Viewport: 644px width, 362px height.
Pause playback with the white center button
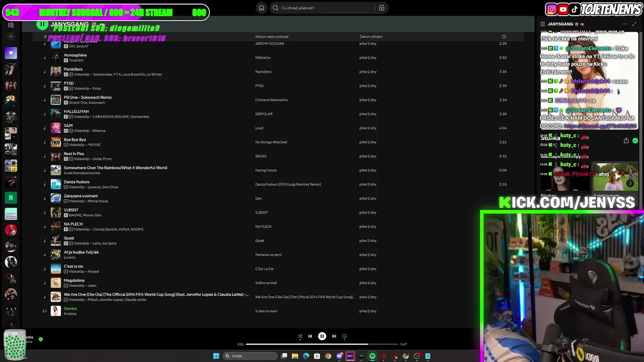coord(322,336)
